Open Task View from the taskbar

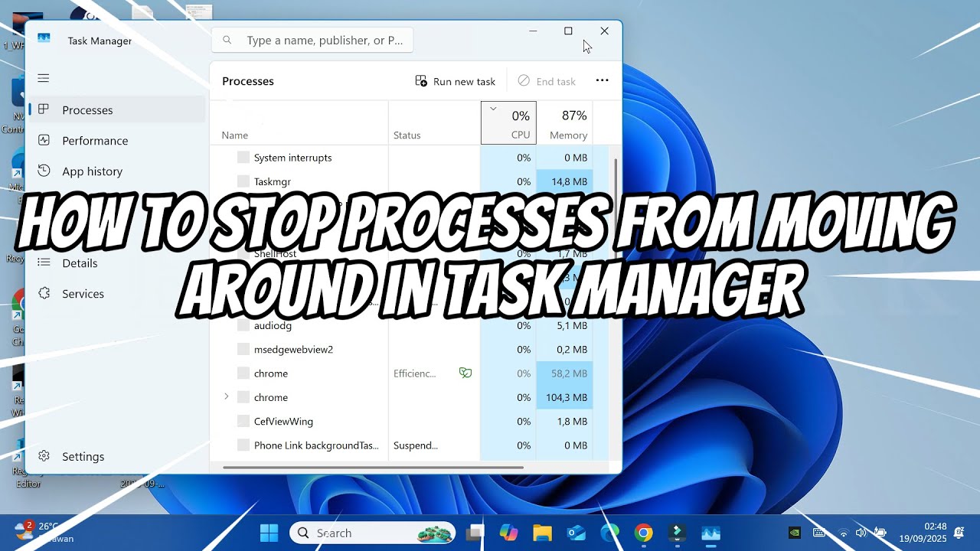tap(475, 533)
